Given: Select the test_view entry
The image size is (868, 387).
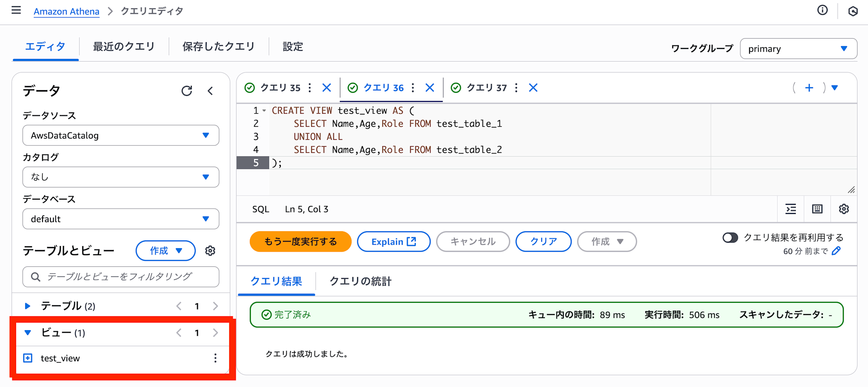Looking at the screenshot, I should (60, 358).
